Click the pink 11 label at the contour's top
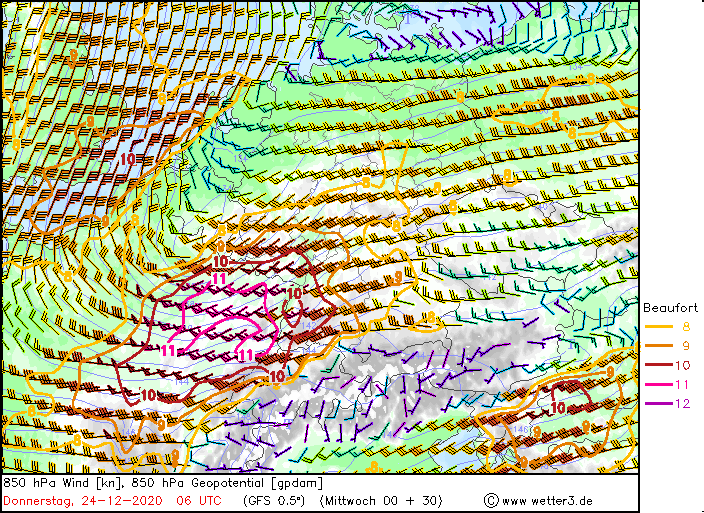 219,278
